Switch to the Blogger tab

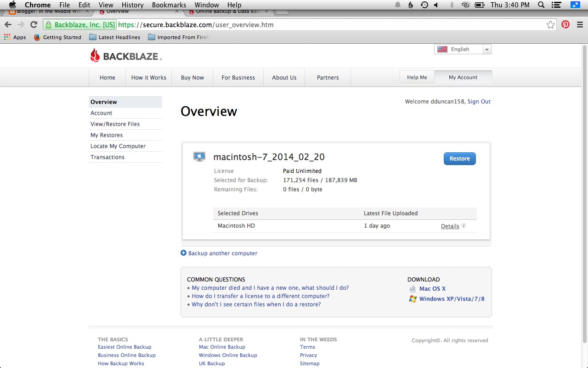click(x=49, y=11)
